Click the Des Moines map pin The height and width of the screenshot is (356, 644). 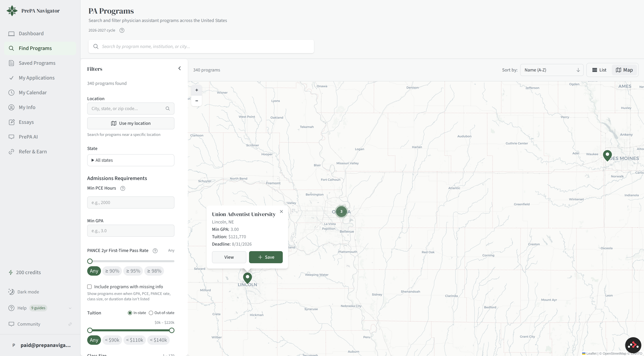pyautogui.click(x=607, y=156)
